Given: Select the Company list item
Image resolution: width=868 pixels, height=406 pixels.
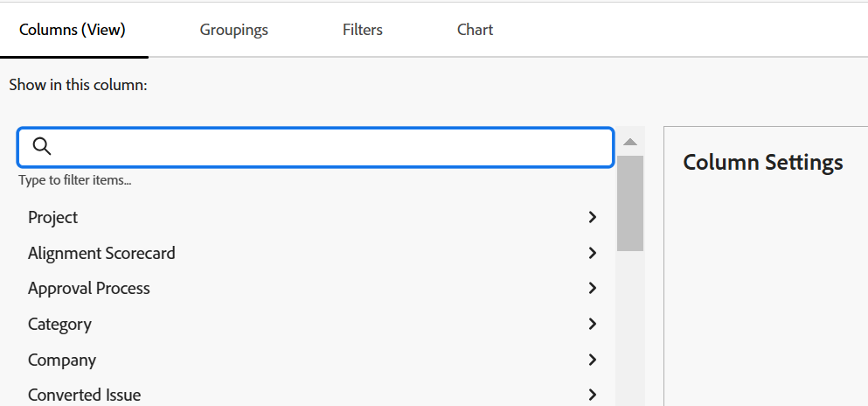Looking at the screenshot, I should click(62, 360).
